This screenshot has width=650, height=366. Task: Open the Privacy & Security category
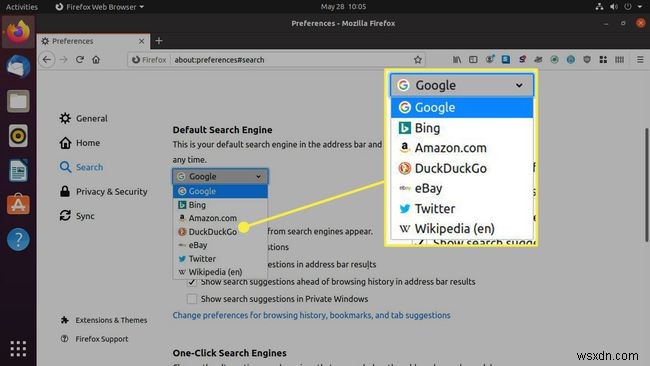coord(103,192)
